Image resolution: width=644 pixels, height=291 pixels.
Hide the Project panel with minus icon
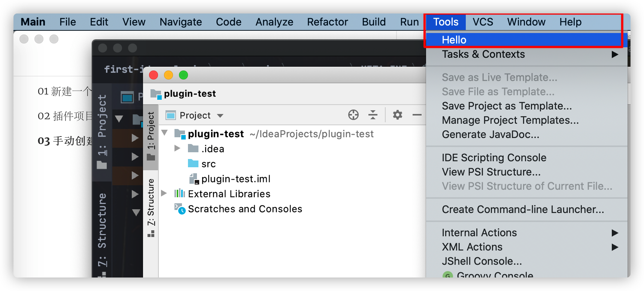(x=417, y=115)
